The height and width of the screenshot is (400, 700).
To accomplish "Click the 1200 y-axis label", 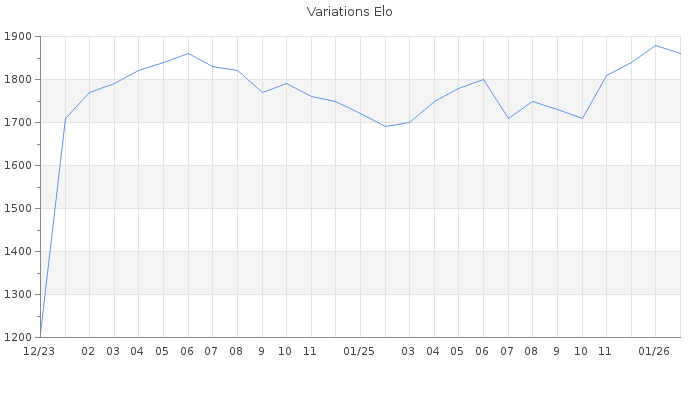I will point(18,338).
